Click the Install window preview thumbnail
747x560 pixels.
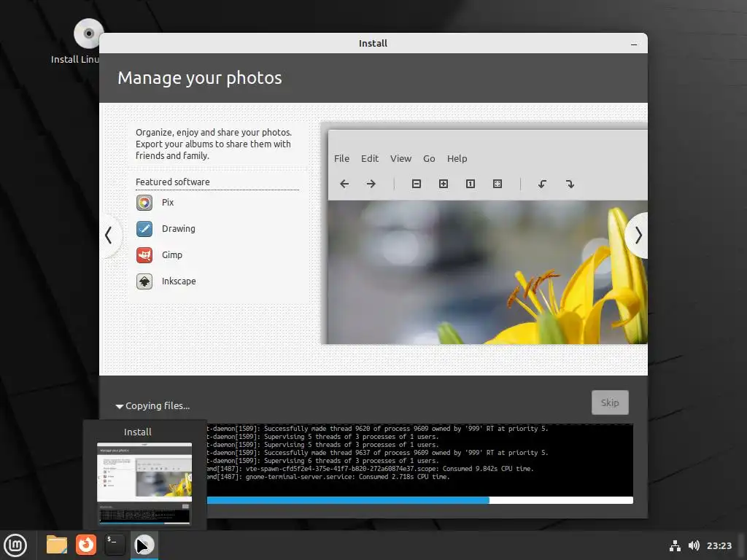click(x=144, y=484)
